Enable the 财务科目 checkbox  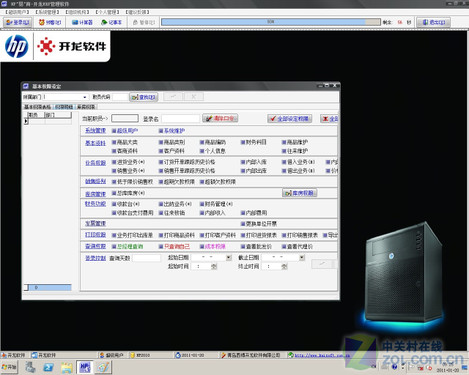tap(243, 142)
